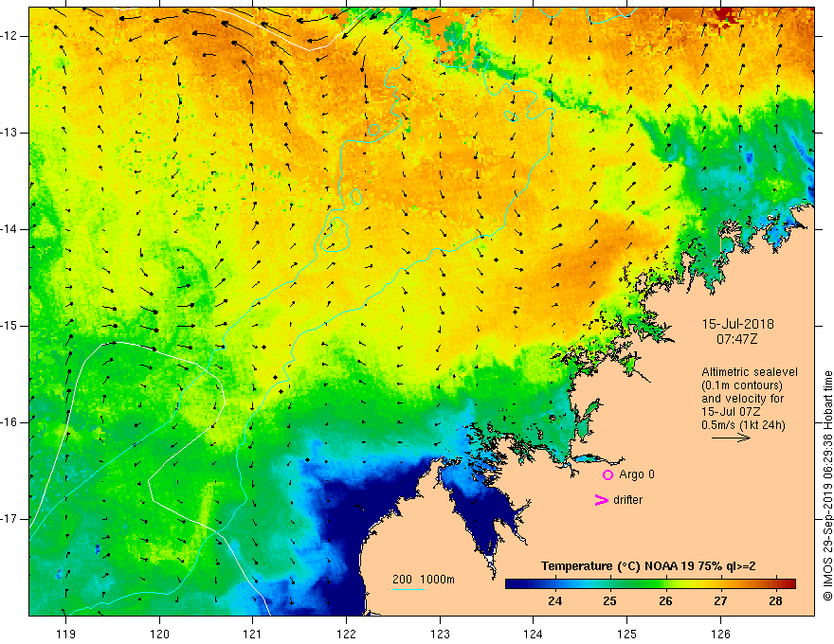
Task: Click the '24' color bar tick label
Action: [554, 601]
